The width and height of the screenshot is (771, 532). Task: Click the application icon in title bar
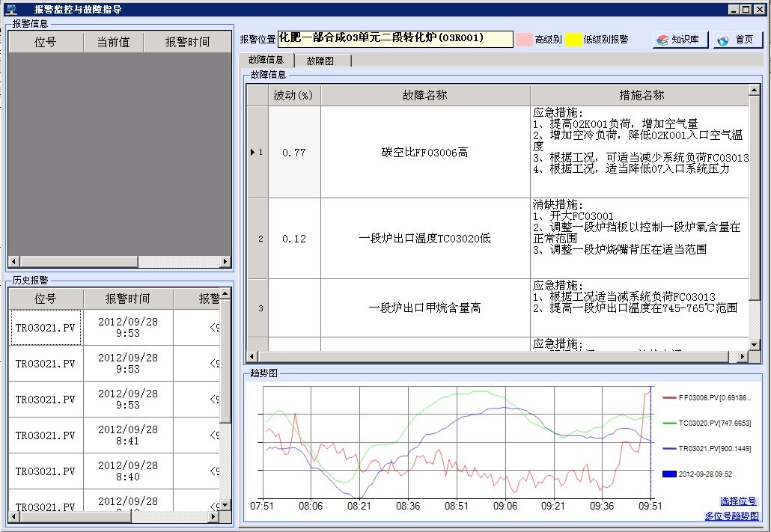pyautogui.click(x=11, y=9)
